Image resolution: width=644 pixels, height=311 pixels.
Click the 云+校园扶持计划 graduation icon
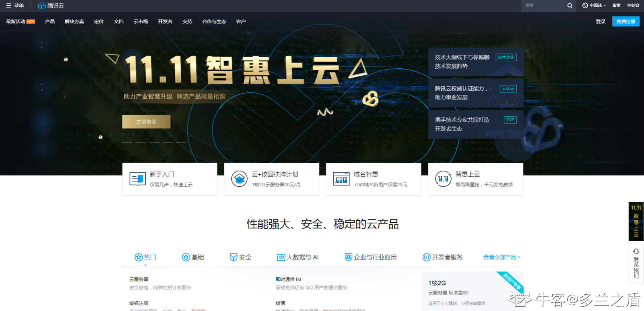point(239,179)
